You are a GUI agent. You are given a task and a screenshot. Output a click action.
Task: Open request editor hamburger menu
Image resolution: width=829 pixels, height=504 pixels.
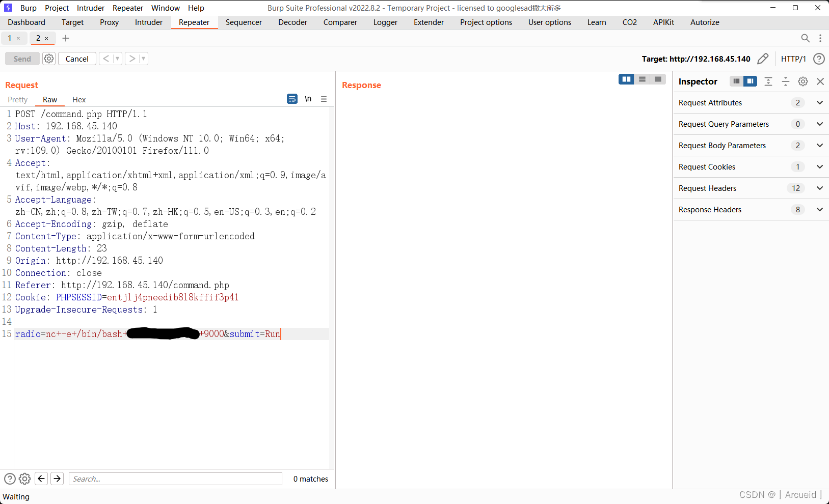click(324, 99)
